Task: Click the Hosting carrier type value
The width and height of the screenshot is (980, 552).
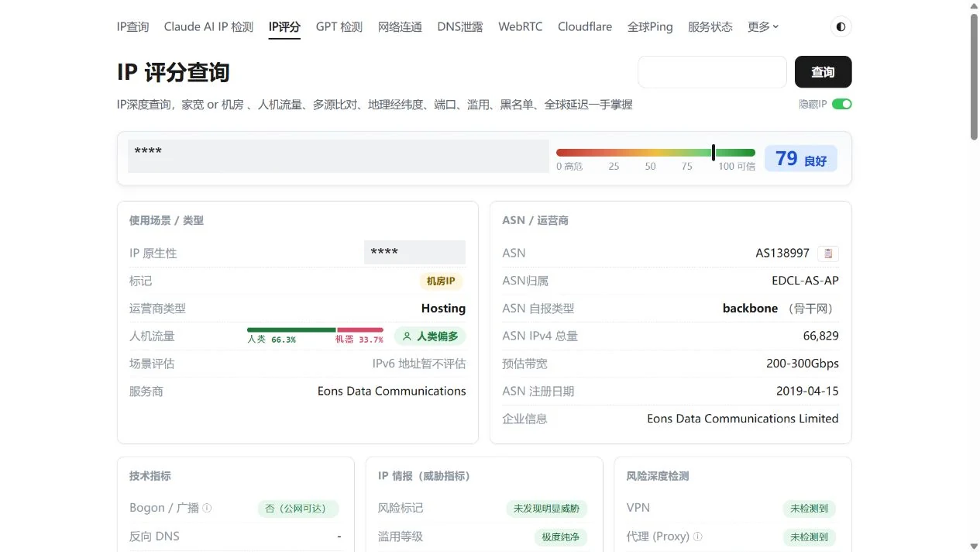Action: (443, 309)
